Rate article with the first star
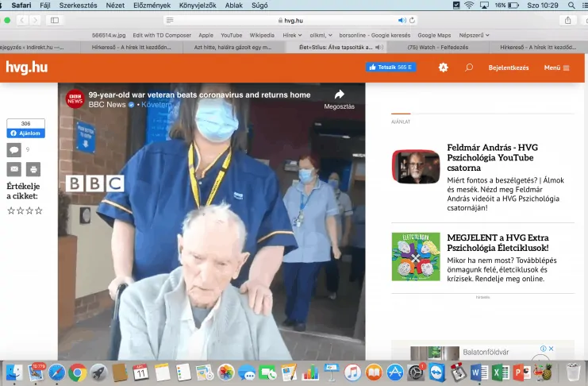 (11, 211)
